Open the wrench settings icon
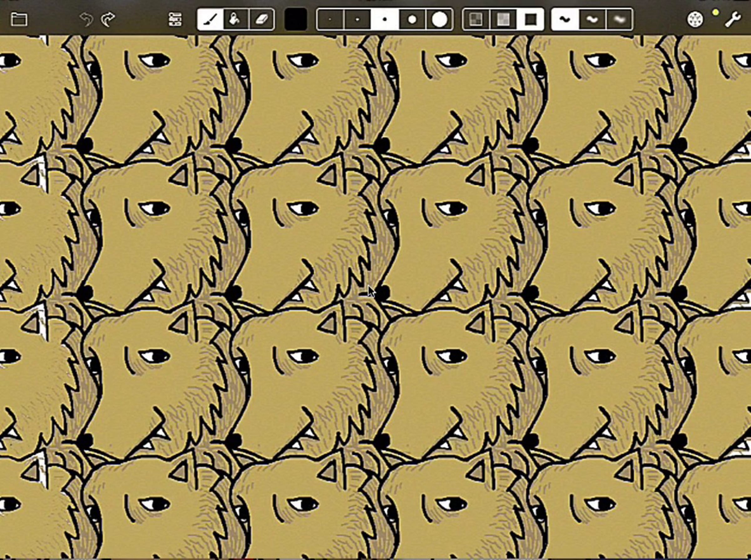This screenshot has height=560, width=751. tap(732, 20)
